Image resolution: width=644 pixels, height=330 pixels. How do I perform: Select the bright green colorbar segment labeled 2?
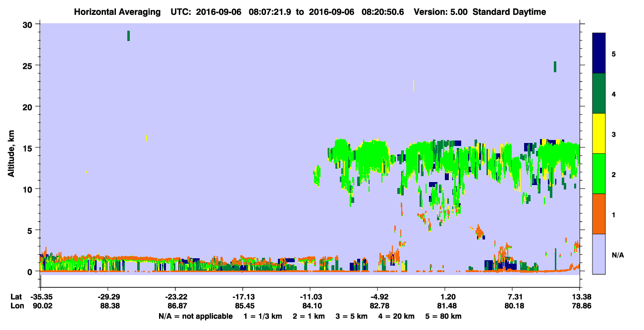click(x=599, y=174)
